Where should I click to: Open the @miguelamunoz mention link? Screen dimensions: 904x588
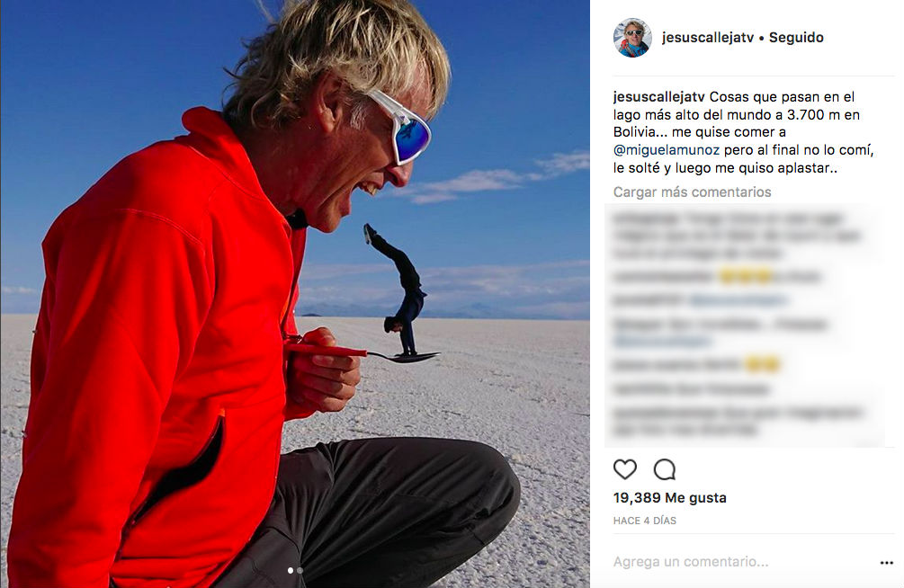tap(667, 150)
